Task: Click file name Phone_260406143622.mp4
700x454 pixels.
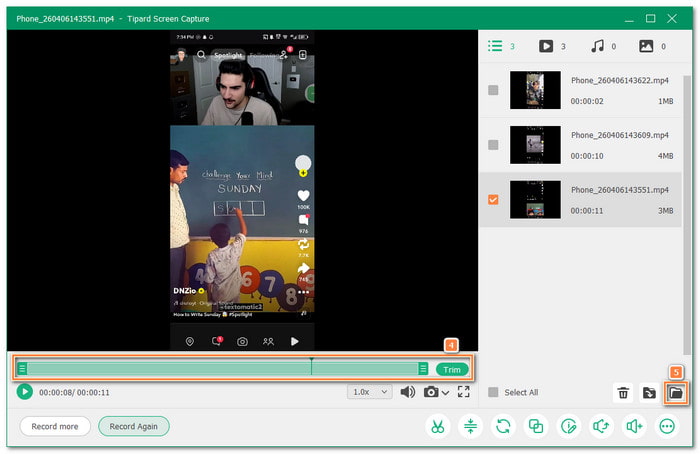Action: pos(620,80)
